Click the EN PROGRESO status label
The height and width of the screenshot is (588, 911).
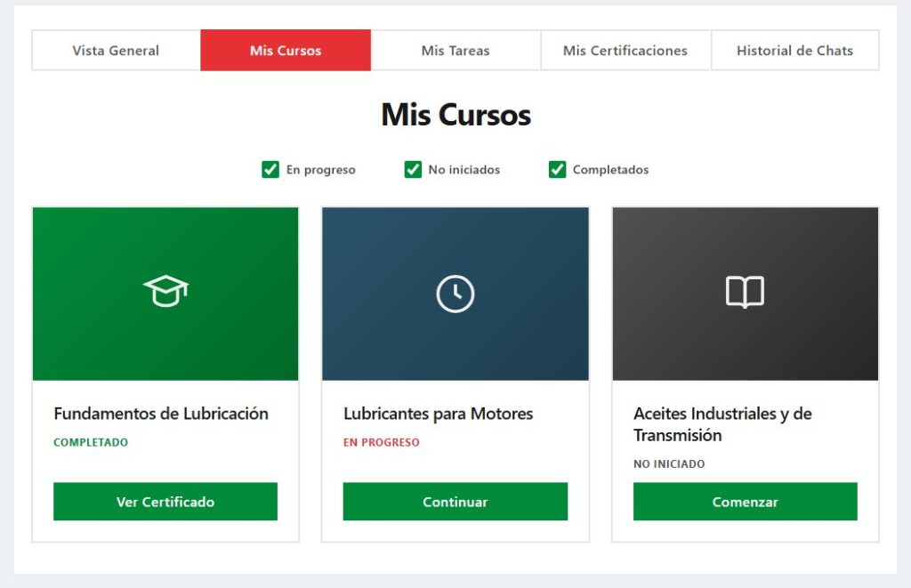(381, 442)
